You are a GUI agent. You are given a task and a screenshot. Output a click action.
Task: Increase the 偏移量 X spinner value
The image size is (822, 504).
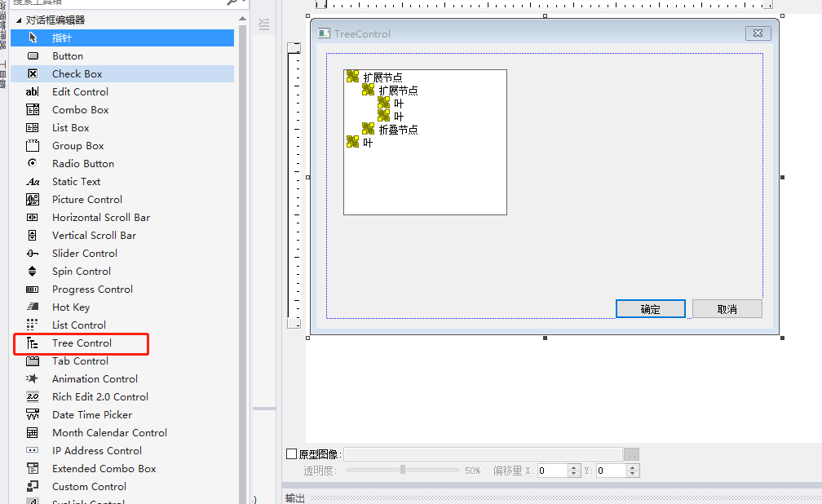tap(574, 467)
